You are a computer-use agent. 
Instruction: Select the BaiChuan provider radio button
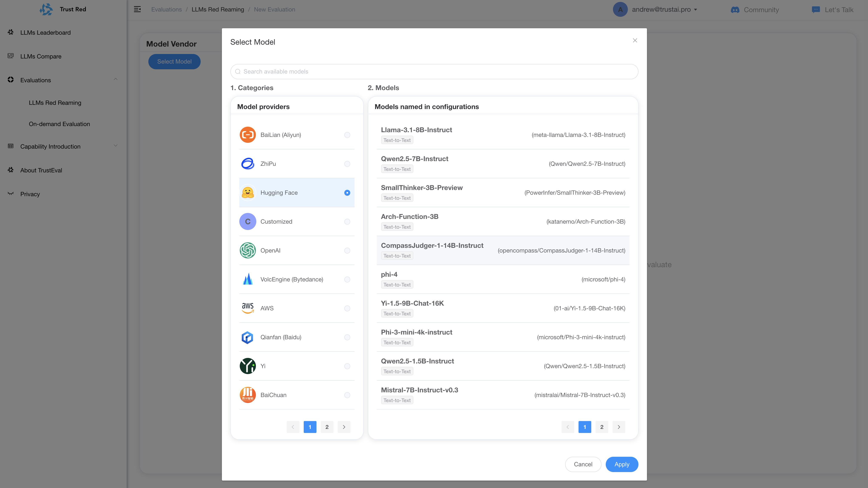click(347, 395)
